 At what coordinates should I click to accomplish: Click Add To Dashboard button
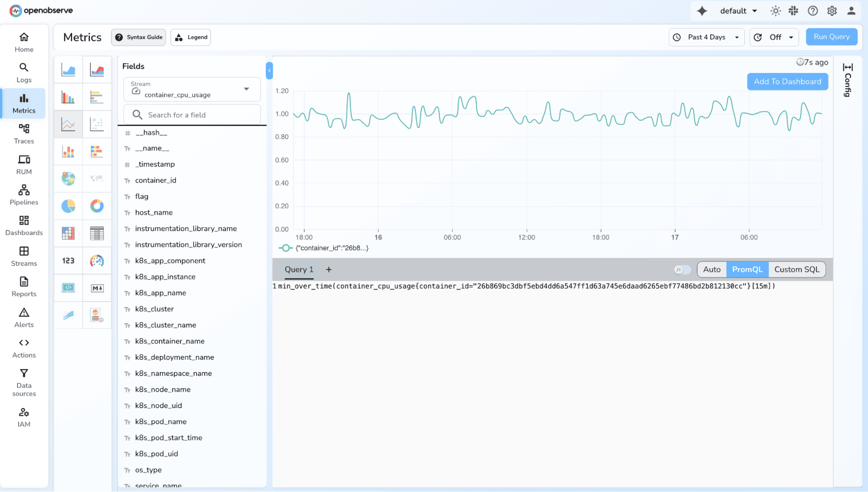pyautogui.click(x=787, y=82)
